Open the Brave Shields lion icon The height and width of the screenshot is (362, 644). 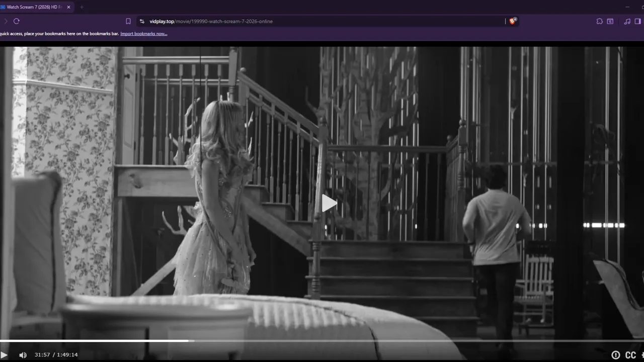513,21
